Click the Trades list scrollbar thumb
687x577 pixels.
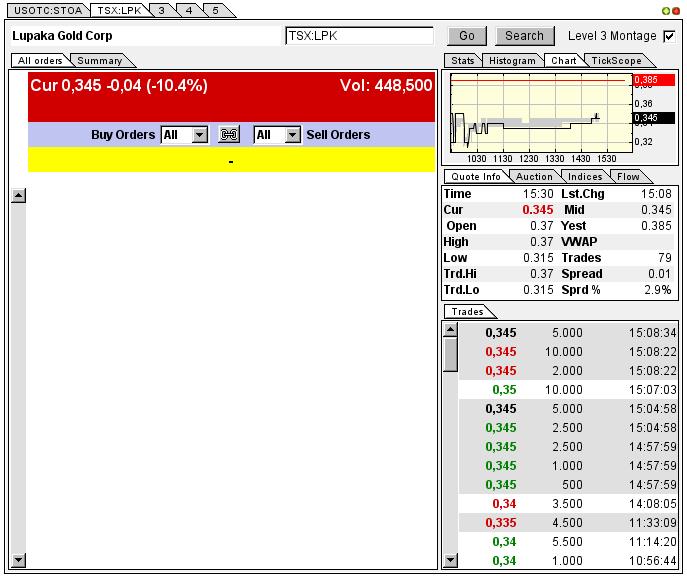coord(450,354)
